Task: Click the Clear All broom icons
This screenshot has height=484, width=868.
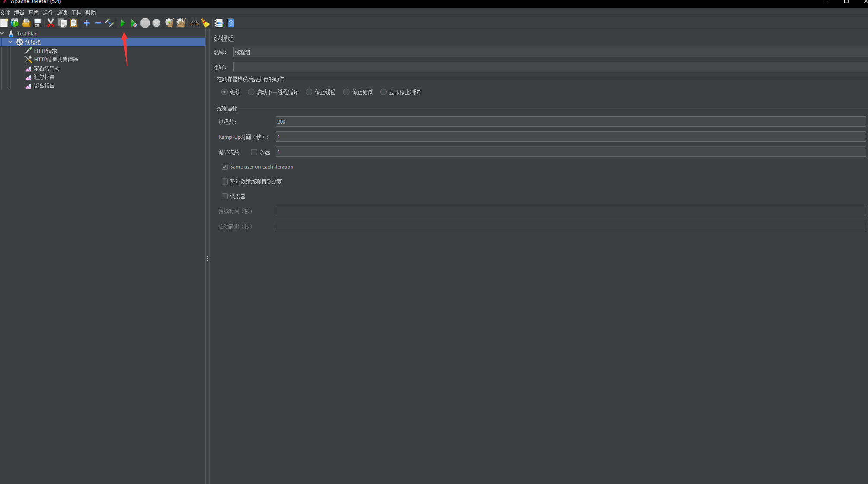Action: pos(181,23)
